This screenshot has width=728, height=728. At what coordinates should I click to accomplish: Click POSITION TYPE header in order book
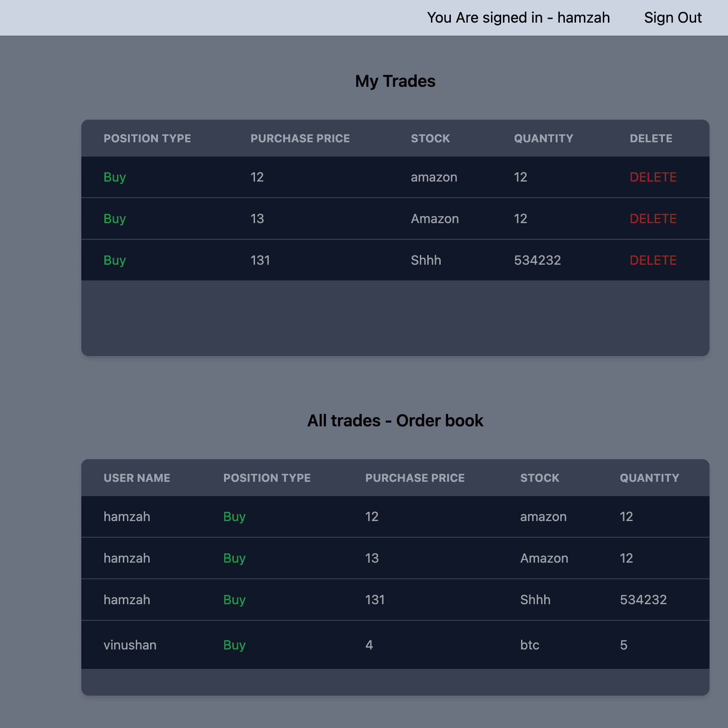coord(267,478)
